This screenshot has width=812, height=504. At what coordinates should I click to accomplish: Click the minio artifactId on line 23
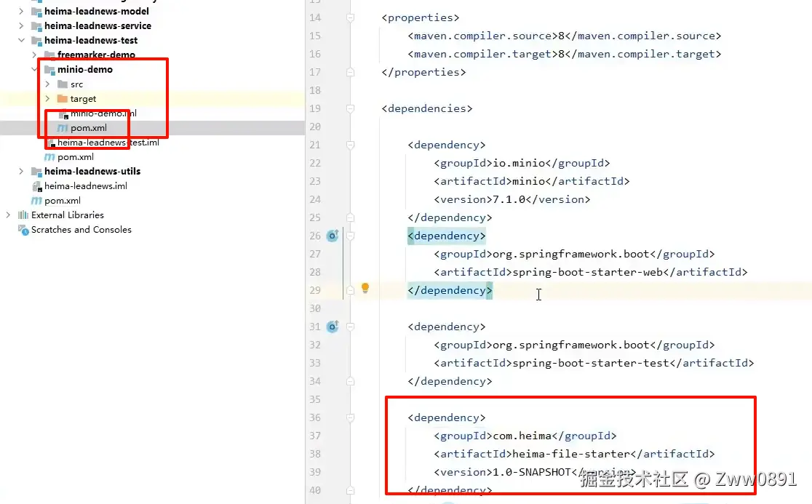coord(529,181)
